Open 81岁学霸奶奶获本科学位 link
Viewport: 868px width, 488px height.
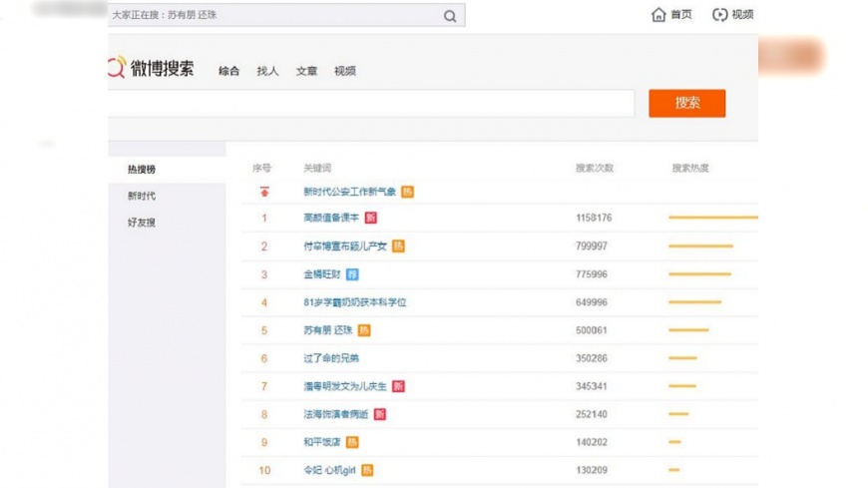coord(355,302)
